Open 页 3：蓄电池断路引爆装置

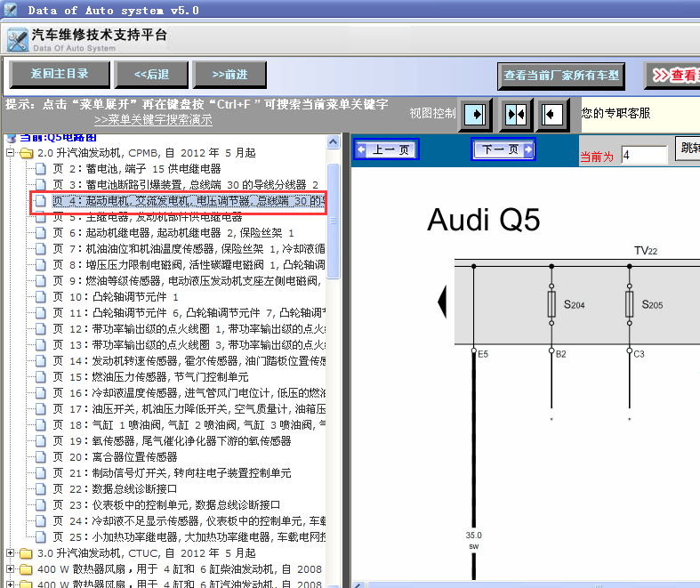click(x=186, y=185)
